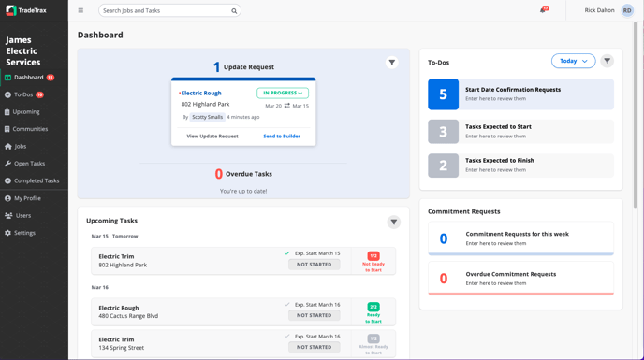This screenshot has width=644, height=360.
Task: Click the Completed Tasks check icon
Action: tap(7, 180)
